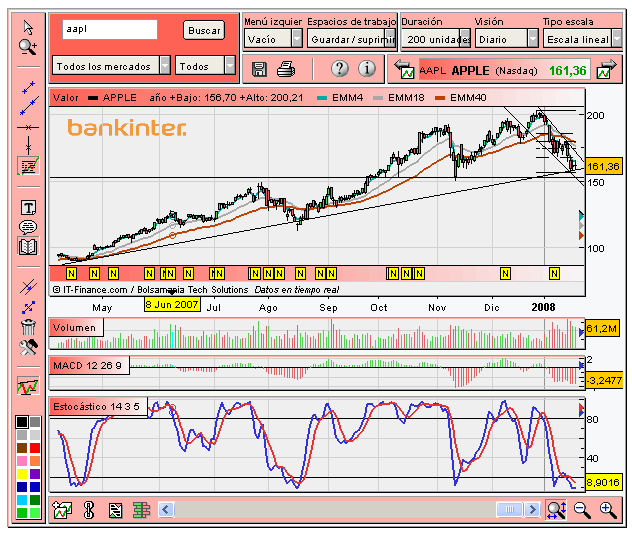Select the black color swatch
Viewport: 632px width, 533px height.
(x=22, y=422)
